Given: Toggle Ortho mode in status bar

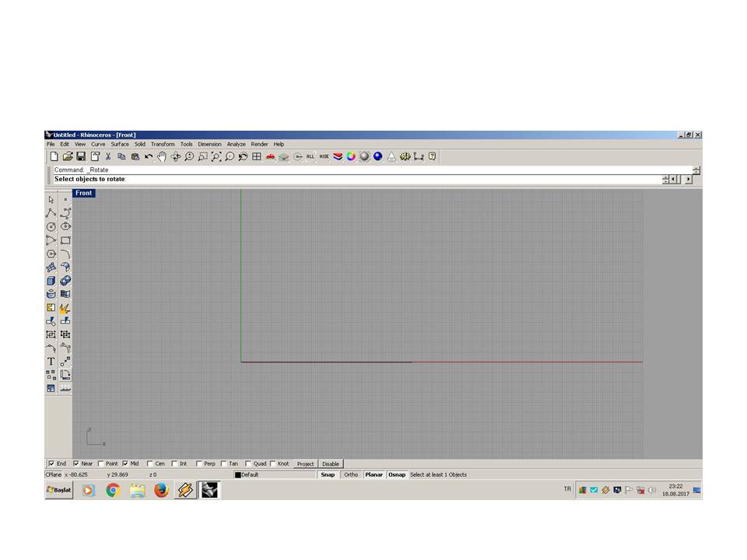Looking at the screenshot, I should tap(351, 474).
